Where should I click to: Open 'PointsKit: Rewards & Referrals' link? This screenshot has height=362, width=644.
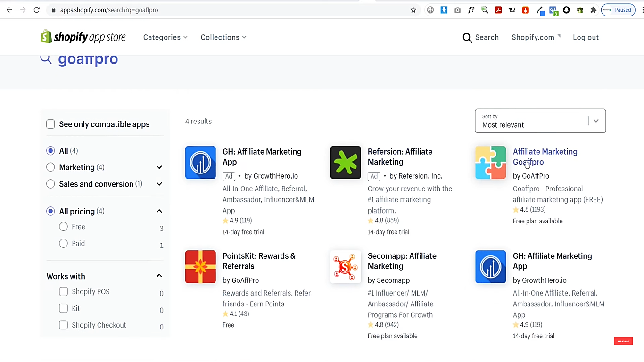pos(259,261)
